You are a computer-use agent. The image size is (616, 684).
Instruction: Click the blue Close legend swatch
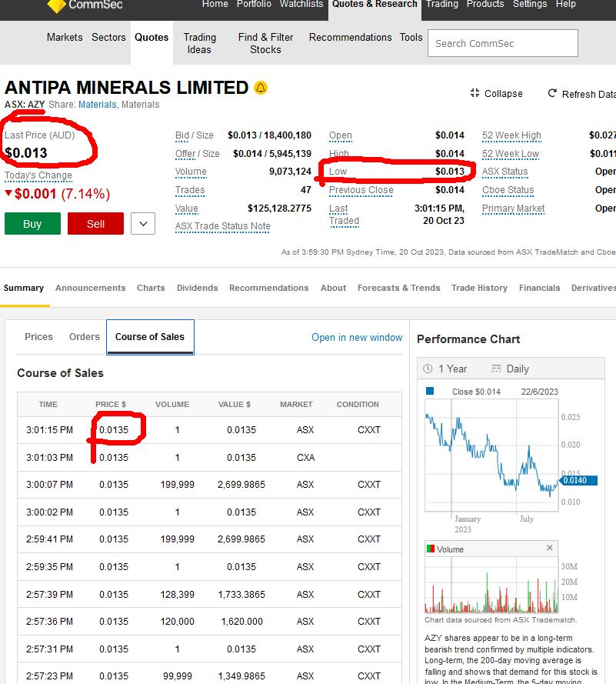click(x=430, y=391)
